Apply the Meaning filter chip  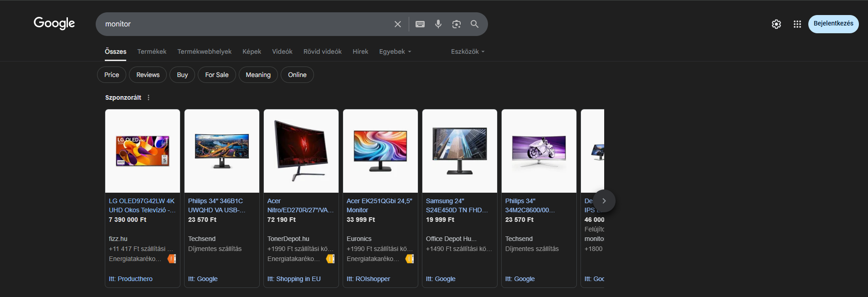pos(258,75)
